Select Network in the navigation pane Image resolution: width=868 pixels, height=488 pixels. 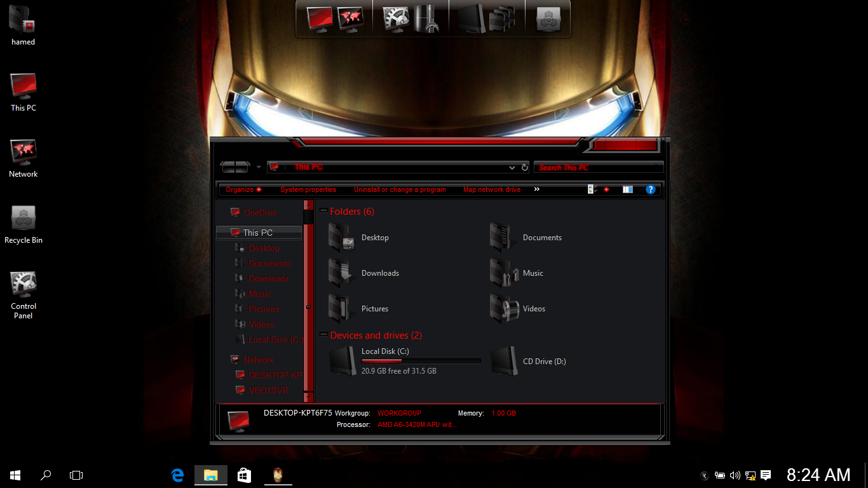[258, 360]
